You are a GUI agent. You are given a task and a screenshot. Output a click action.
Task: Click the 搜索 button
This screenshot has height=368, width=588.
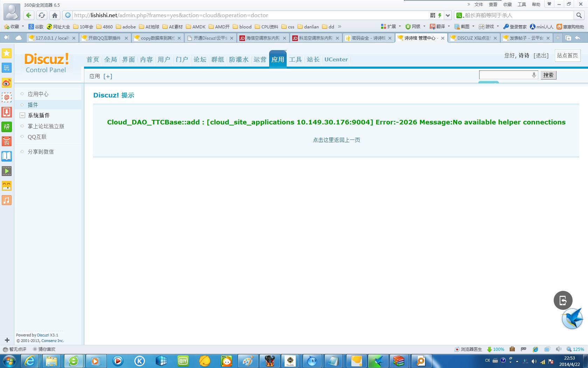coord(548,75)
